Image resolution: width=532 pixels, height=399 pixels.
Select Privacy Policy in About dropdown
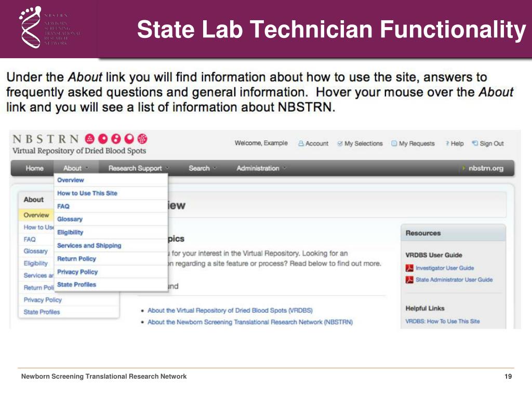coord(111,272)
